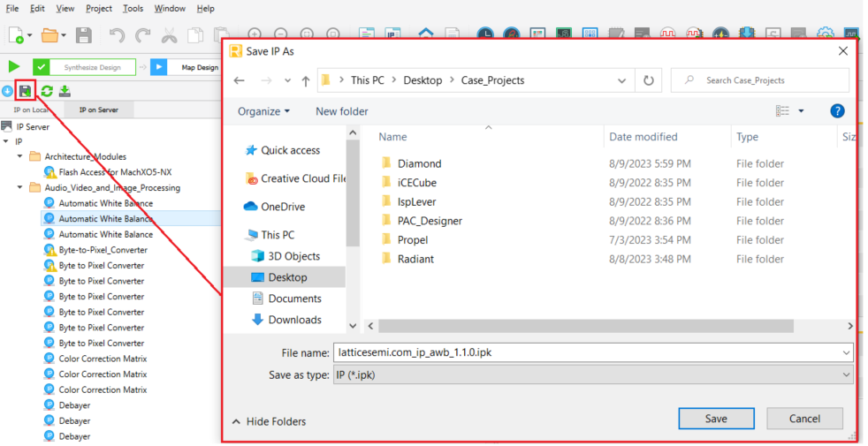868x446 pixels.
Task: Click the Flash Access for MachXO5-NX IP icon
Action: (x=50, y=172)
